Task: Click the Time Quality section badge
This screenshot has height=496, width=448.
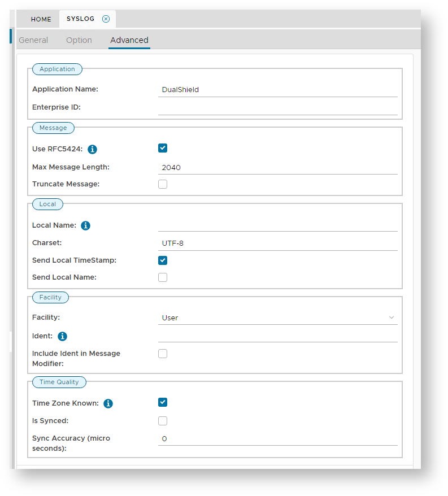Action: pos(59,382)
